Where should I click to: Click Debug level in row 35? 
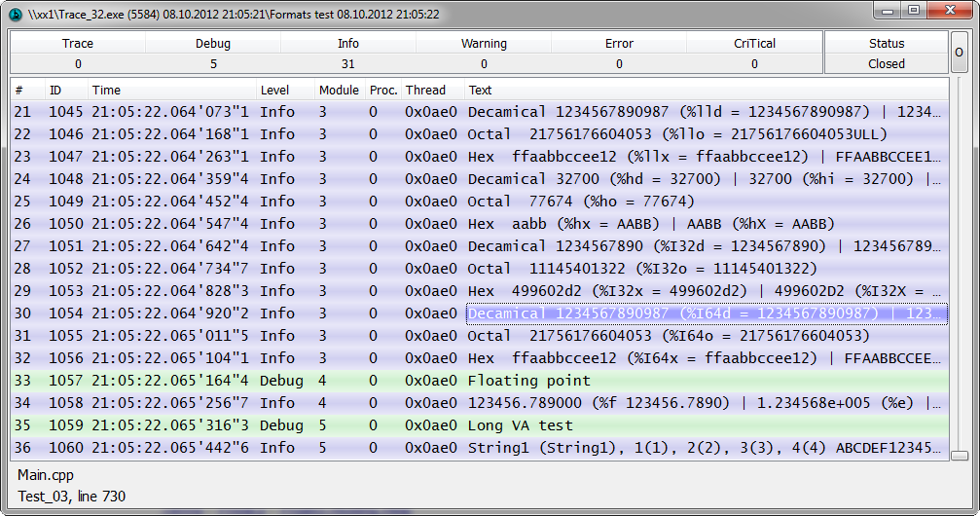282,425
